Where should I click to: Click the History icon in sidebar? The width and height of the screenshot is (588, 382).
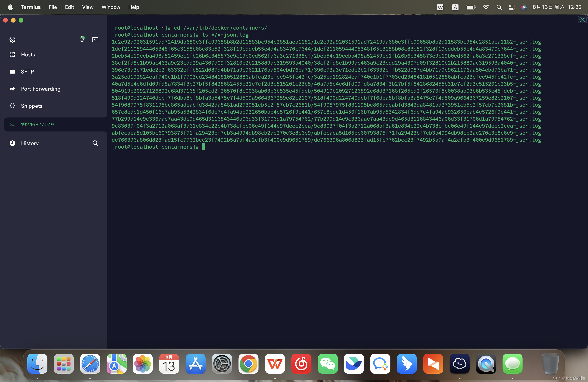click(x=12, y=143)
